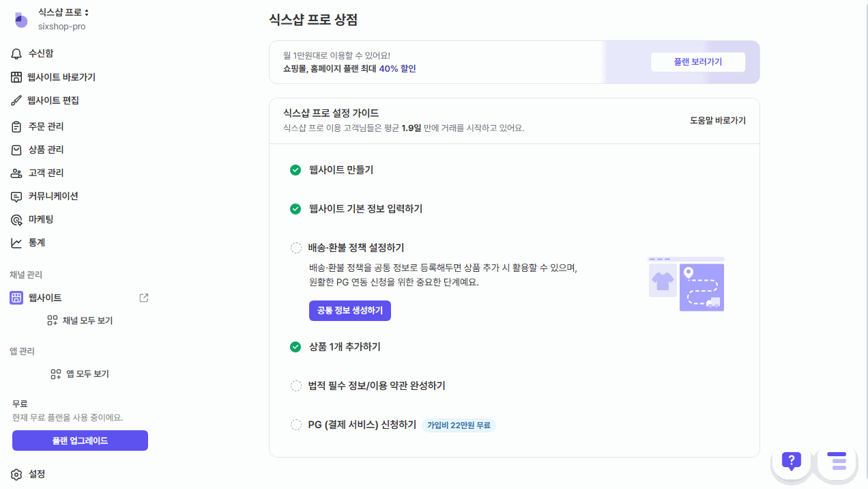Click the 플랜 업그레이드 button

[80, 441]
